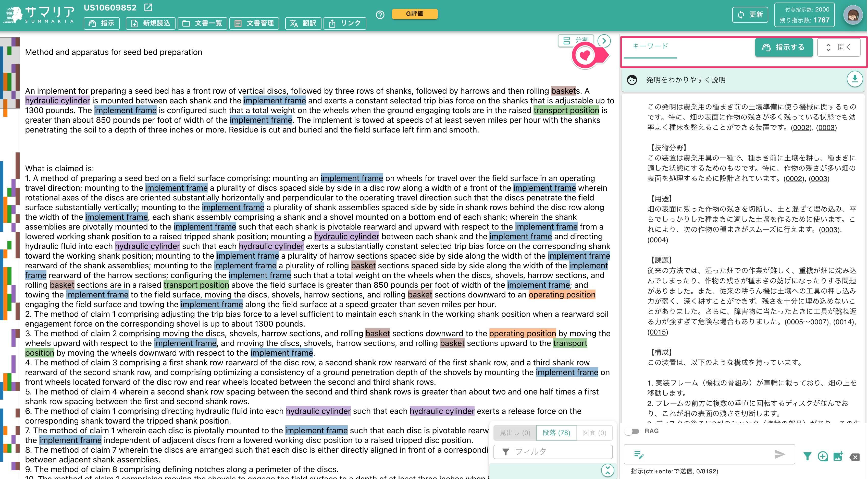Image resolution: width=868 pixels, height=479 pixels.
Task: Select the 見出し (0) tab
Action: [x=515, y=433]
